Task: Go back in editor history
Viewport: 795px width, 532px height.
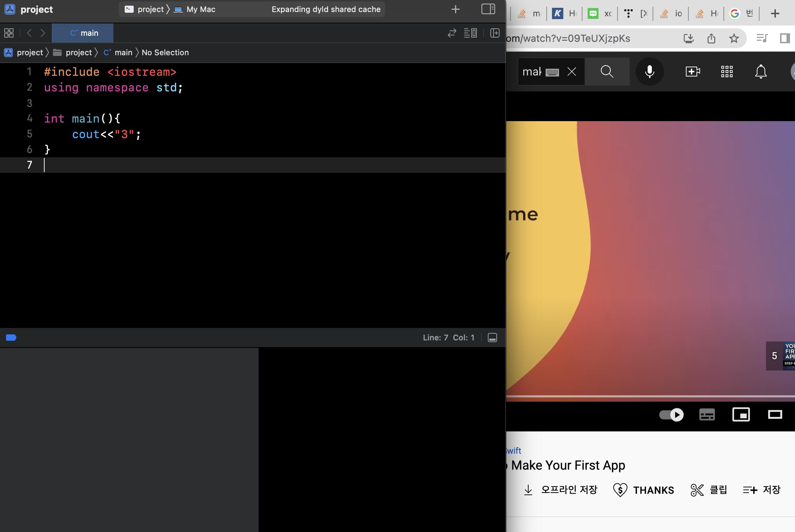Action: (x=29, y=33)
